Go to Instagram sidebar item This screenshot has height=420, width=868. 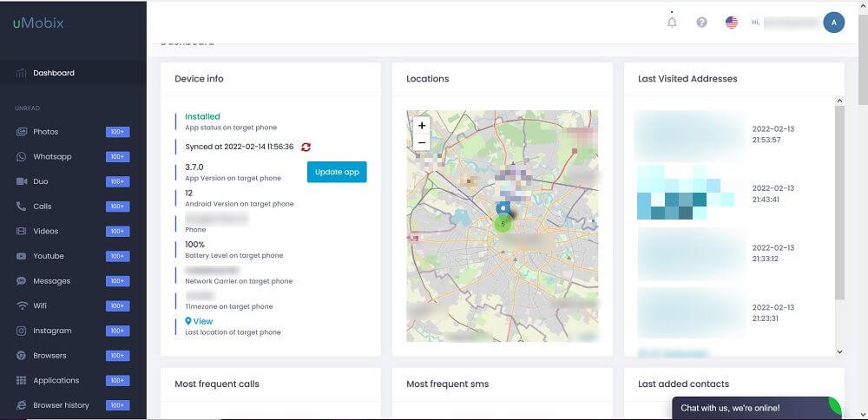52,331
